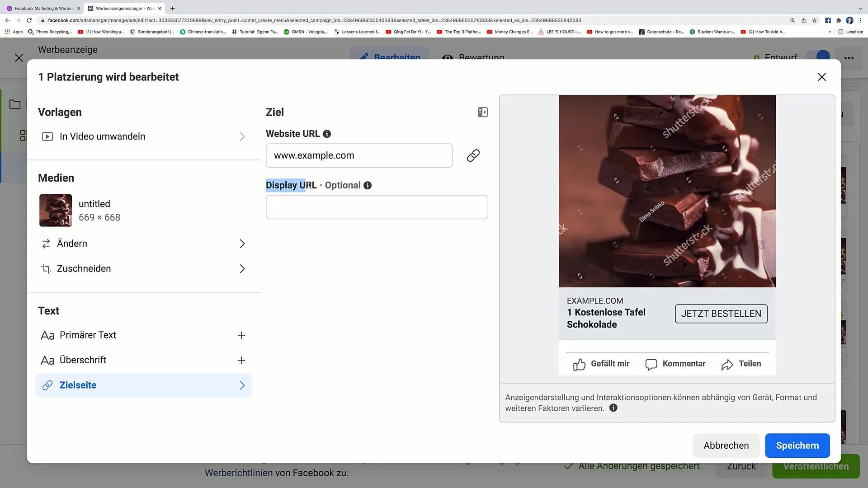Viewport: 868px width, 488px height.
Task: Click the crop icon next to Zuschneiden
Action: pyautogui.click(x=46, y=269)
